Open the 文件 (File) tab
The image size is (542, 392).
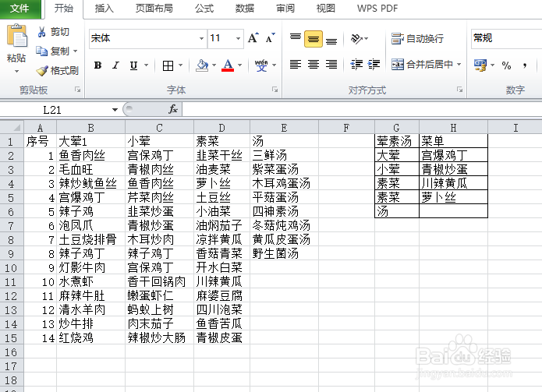[x=19, y=9]
